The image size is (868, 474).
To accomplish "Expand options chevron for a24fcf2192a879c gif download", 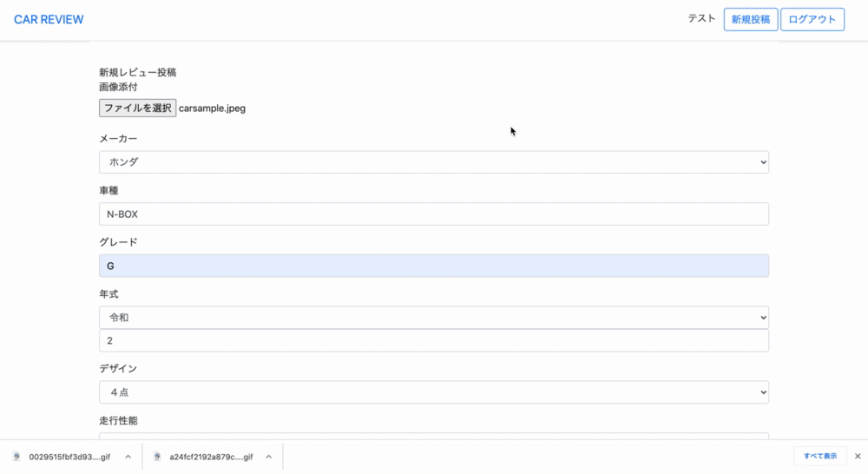I will coord(268,457).
